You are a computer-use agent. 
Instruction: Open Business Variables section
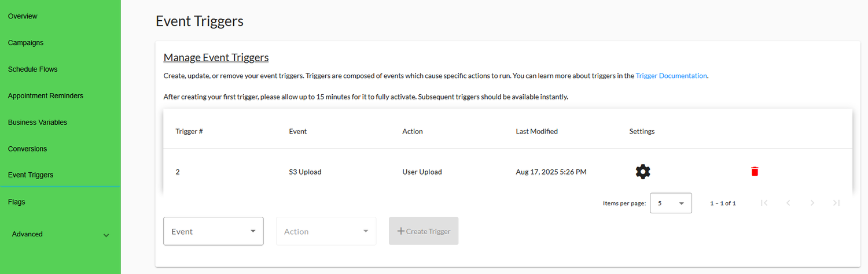(37, 123)
